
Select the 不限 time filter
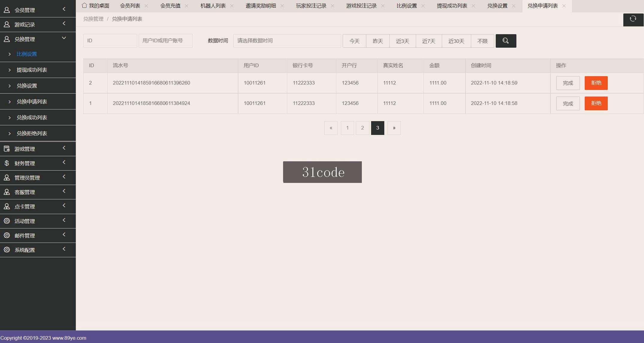482,41
